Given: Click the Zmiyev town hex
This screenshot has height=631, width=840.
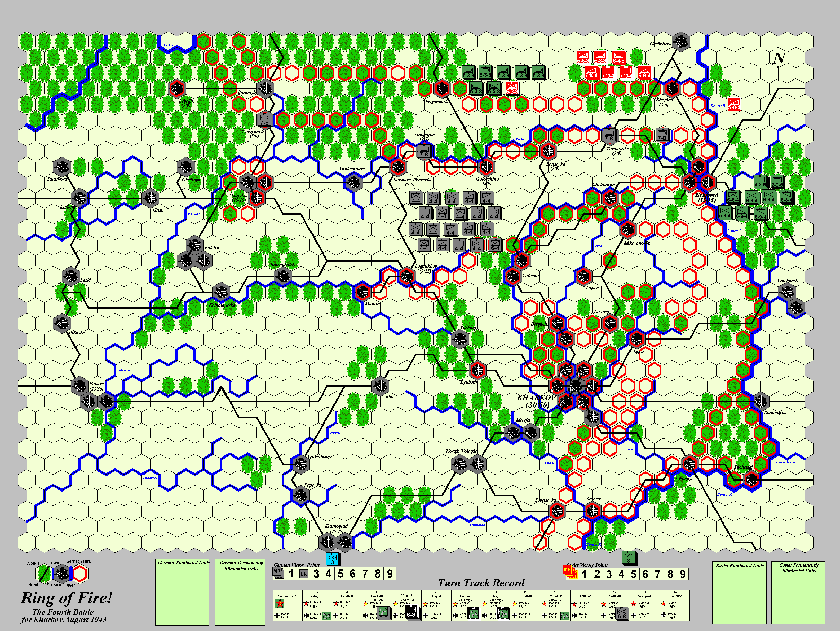Looking at the screenshot, I should coord(592,511).
